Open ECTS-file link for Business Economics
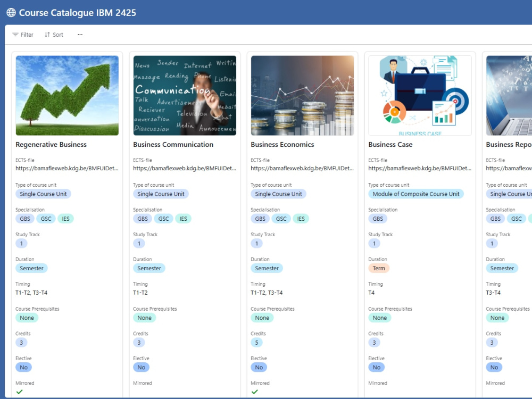The width and height of the screenshot is (532, 399). (x=302, y=168)
